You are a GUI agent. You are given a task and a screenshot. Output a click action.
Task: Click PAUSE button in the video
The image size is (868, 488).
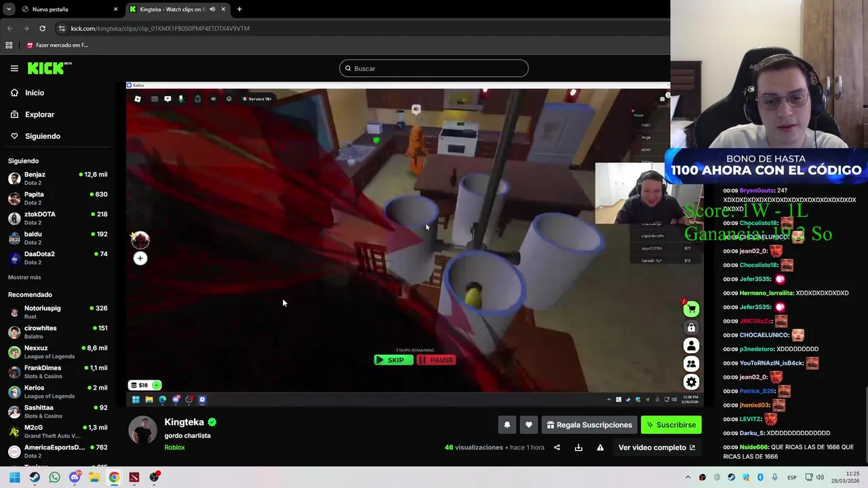[x=436, y=360]
